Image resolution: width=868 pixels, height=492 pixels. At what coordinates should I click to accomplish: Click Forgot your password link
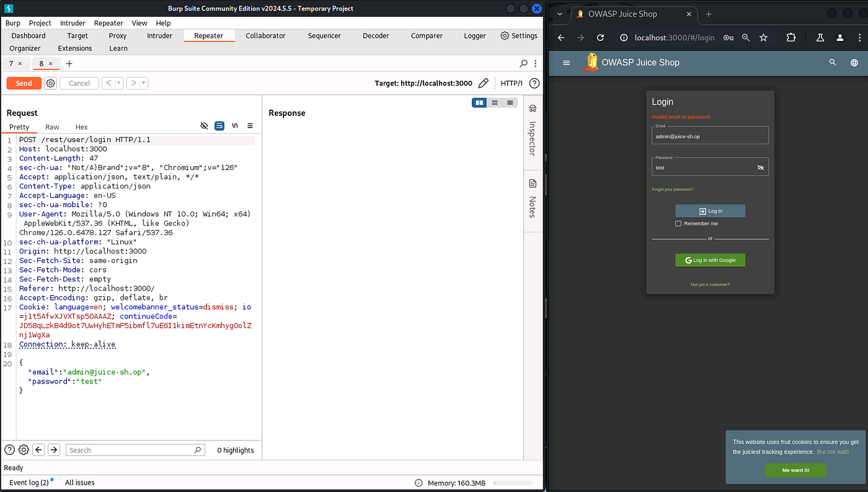coord(672,189)
